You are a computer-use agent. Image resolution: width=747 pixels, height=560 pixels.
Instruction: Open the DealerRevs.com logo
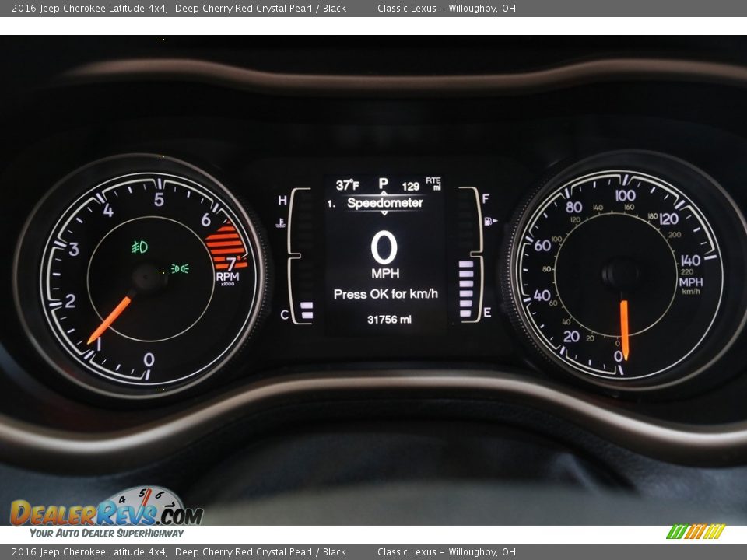[x=107, y=506]
